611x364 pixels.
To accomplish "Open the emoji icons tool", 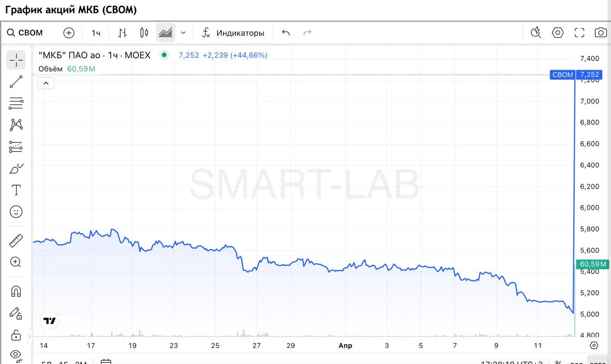I will [x=16, y=212].
